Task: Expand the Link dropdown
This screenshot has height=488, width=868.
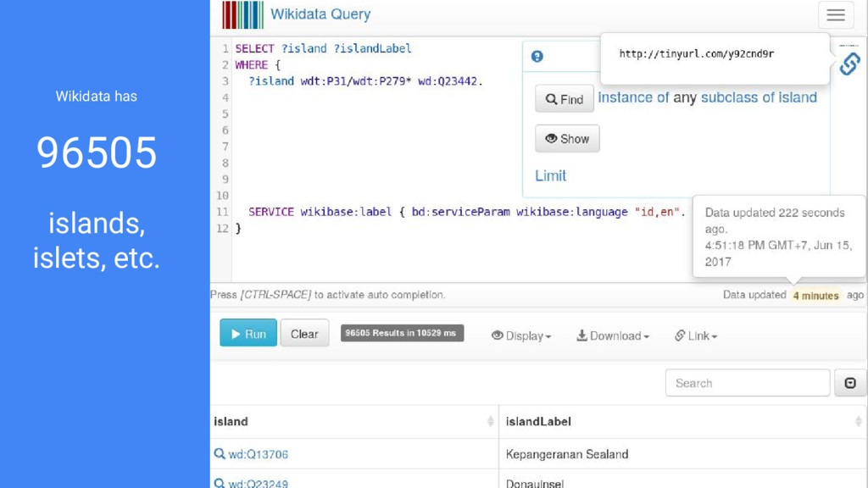Action: (696, 335)
